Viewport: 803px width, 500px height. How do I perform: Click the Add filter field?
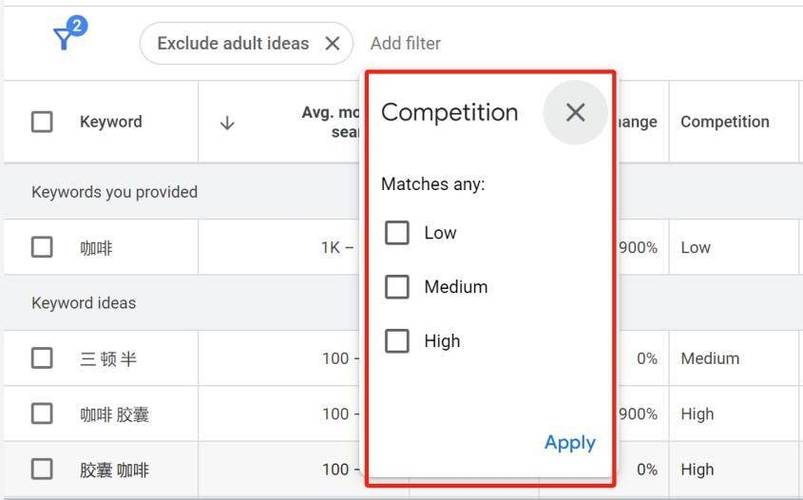(405, 44)
